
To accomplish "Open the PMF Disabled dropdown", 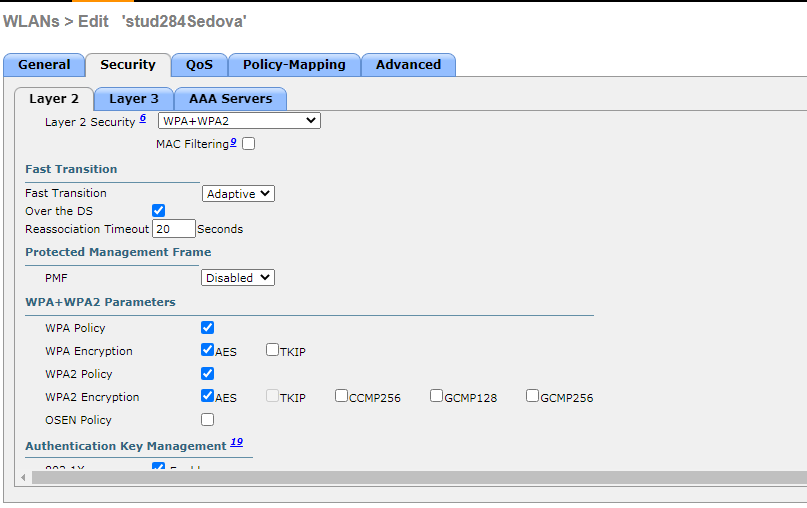I will point(238,278).
